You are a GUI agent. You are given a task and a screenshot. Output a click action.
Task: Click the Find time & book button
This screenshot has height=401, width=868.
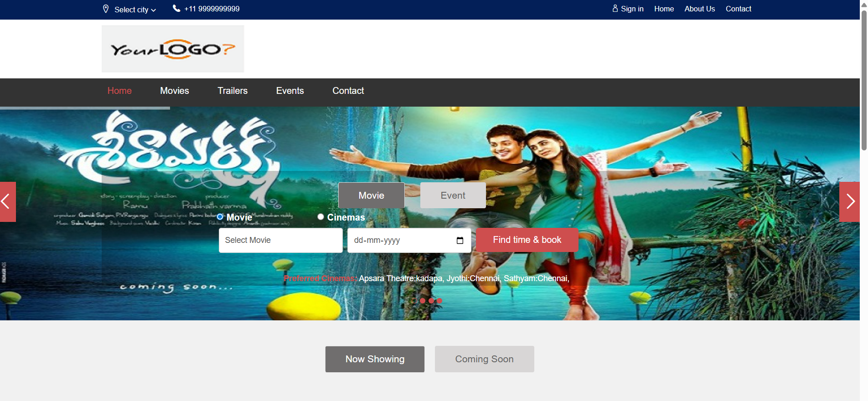(x=527, y=240)
